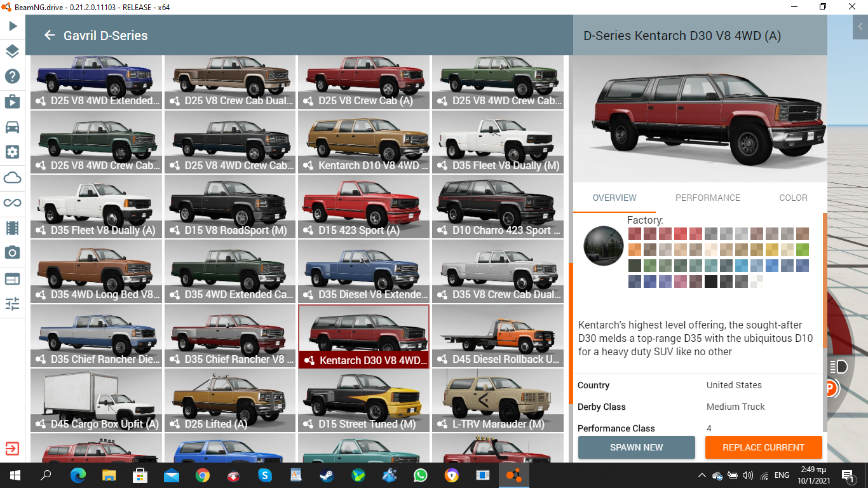Click the play icon in left sidebar

pos(13,27)
